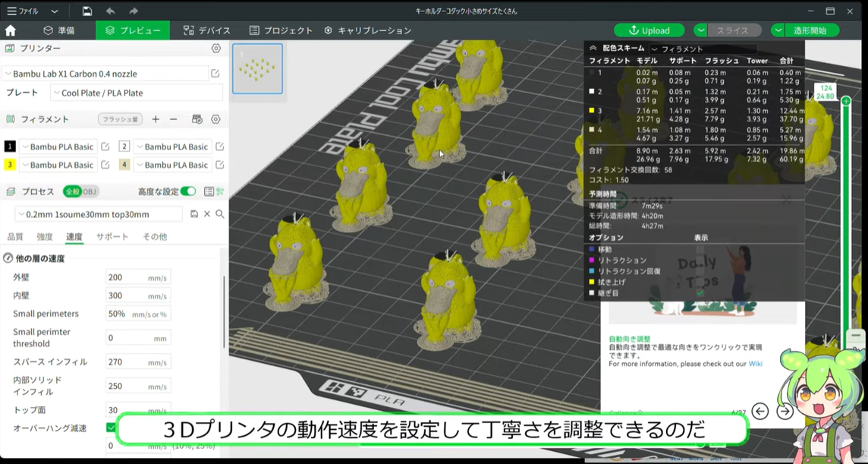Click the undo arrow icon
868x464 pixels.
[110, 11]
